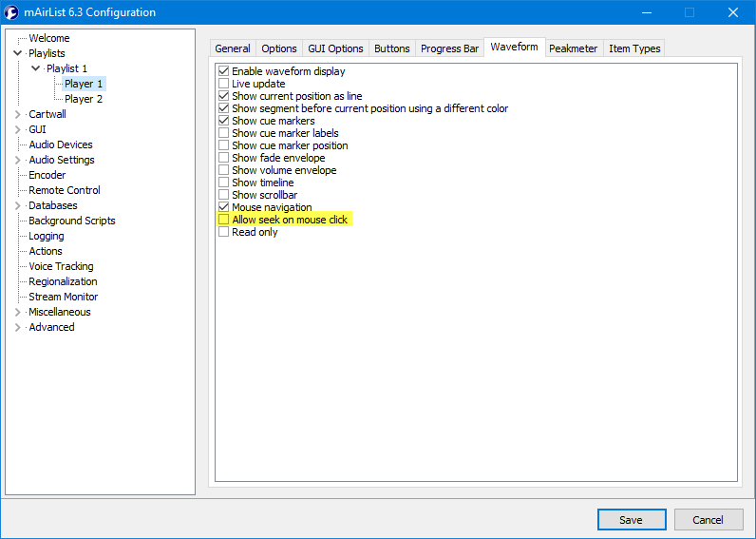The image size is (756, 539).
Task: Uncheck Mouse navigation option
Action: [224, 207]
